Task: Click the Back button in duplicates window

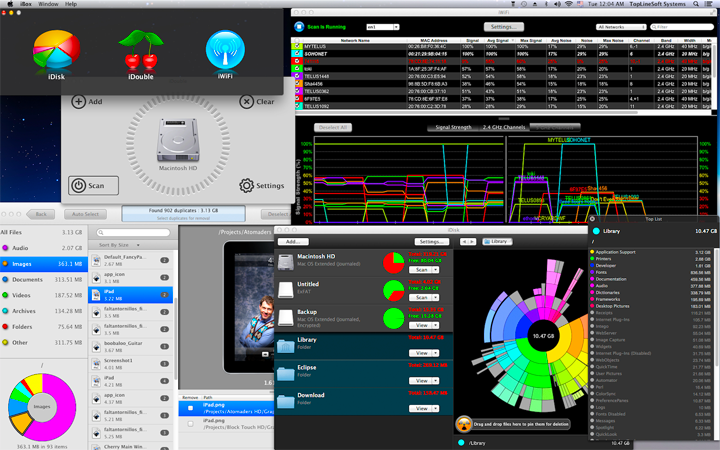Action: coord(40,214)
